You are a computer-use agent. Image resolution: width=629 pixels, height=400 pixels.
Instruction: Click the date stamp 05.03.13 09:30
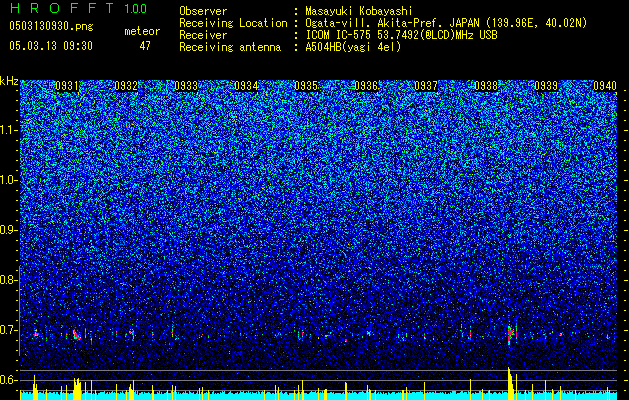tap(51, 46)
